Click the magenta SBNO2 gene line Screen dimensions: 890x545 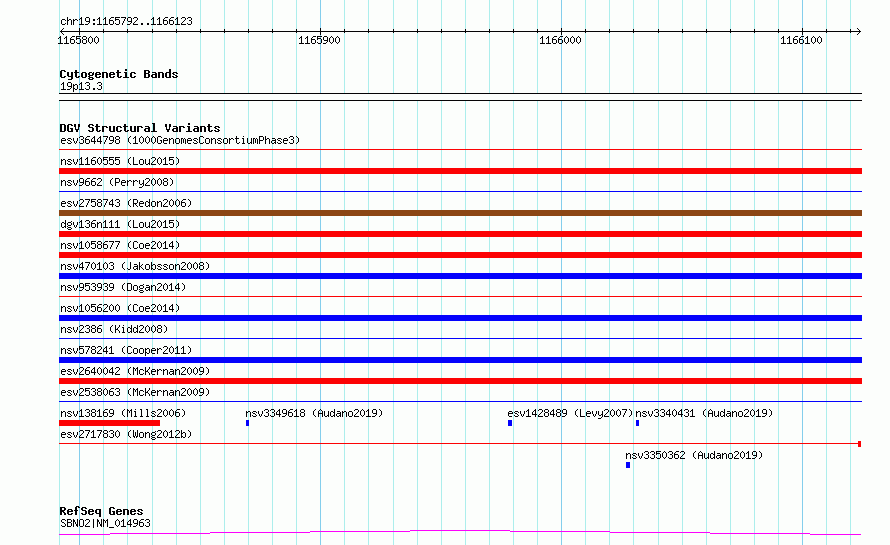(460, 532)
